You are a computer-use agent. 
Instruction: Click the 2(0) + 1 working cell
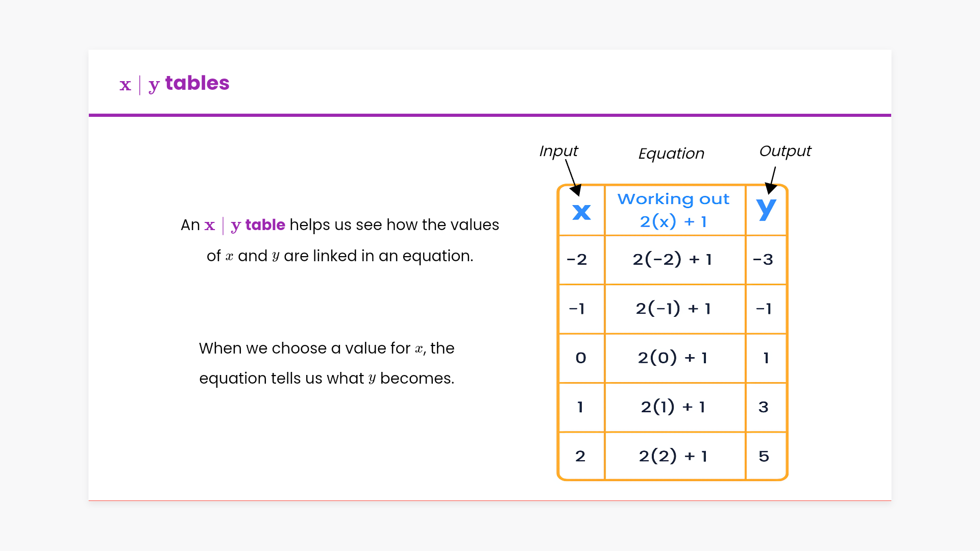click(673, 358)
